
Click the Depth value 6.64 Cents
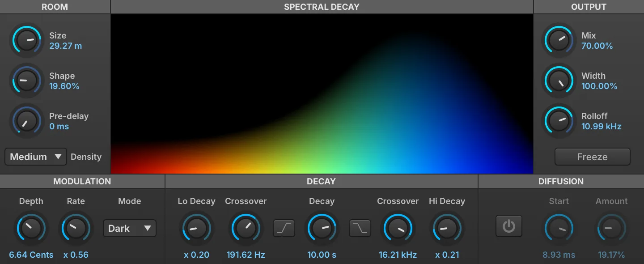pos(31,255)
